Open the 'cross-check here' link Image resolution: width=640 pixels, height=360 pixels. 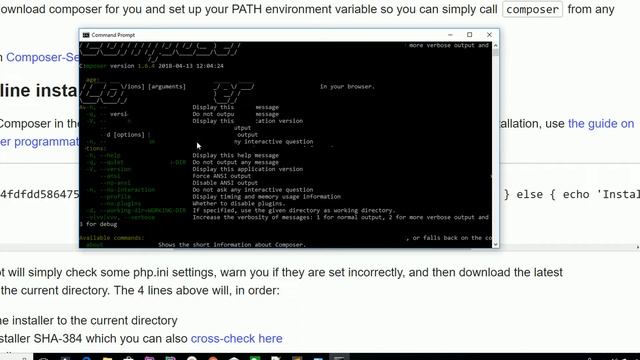point(236,338)
